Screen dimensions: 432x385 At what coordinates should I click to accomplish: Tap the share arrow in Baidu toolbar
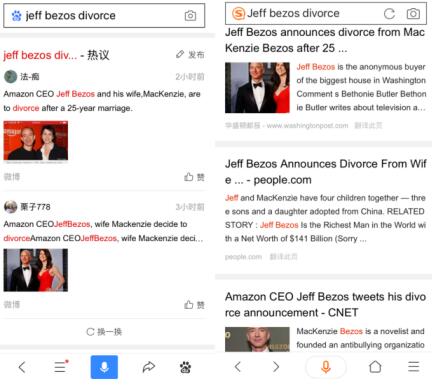click(x=149, y=367)
